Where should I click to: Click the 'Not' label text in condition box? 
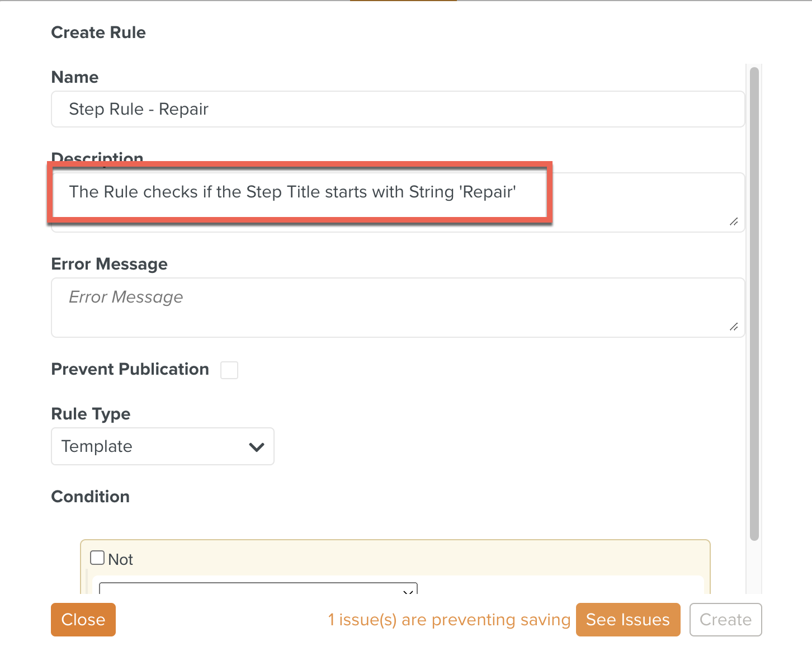point(120,559)
